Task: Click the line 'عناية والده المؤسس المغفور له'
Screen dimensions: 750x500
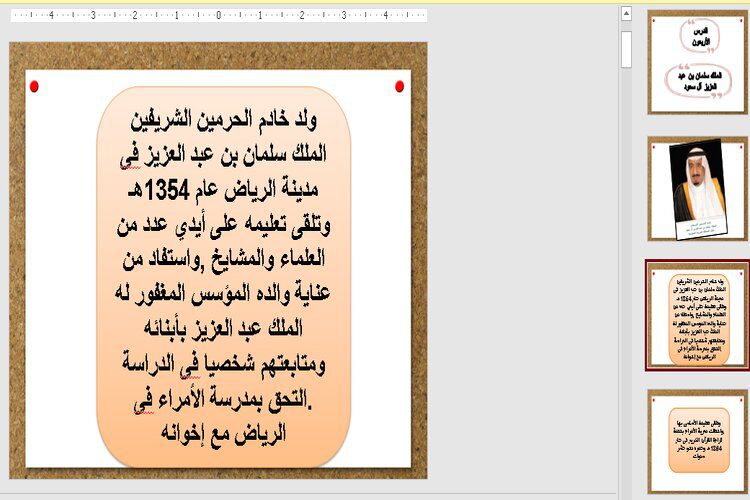Action: tap(223, 294)
